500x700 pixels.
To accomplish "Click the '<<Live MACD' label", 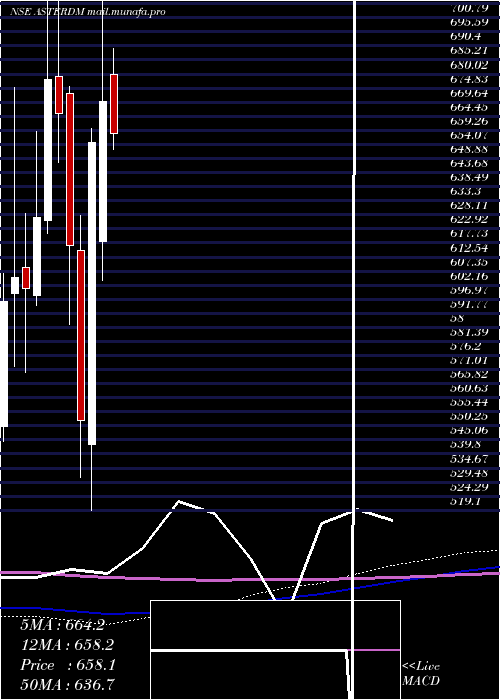I will (421, 673).
